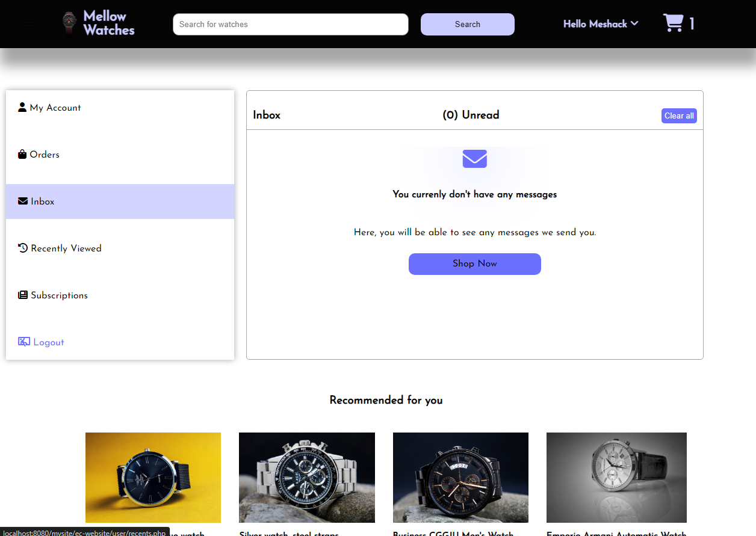
Task: Open Subscriptions via its sidebar icon
Action: click(22, 294)
